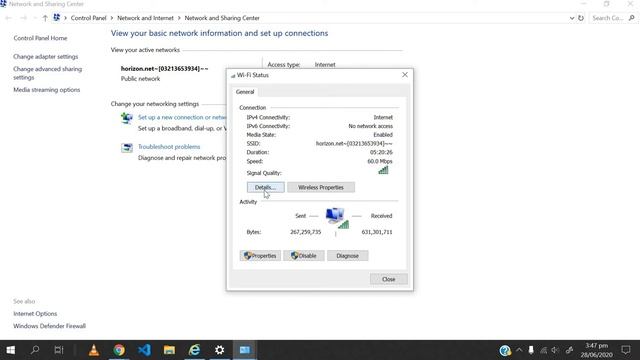Close the Wi-Fi Status dialog via Close button
Image resolution: width=640 pixels, height=360 pixels.
pos(389,279)
